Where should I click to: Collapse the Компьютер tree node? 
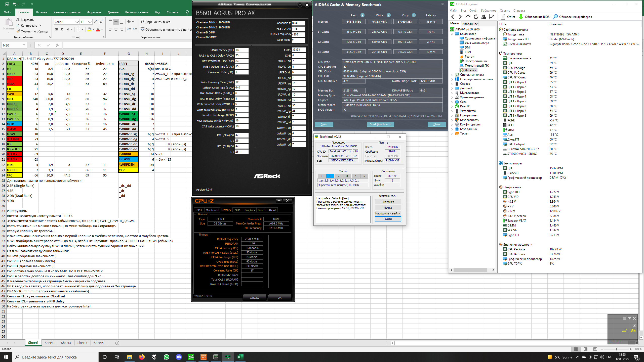[452, 34]
